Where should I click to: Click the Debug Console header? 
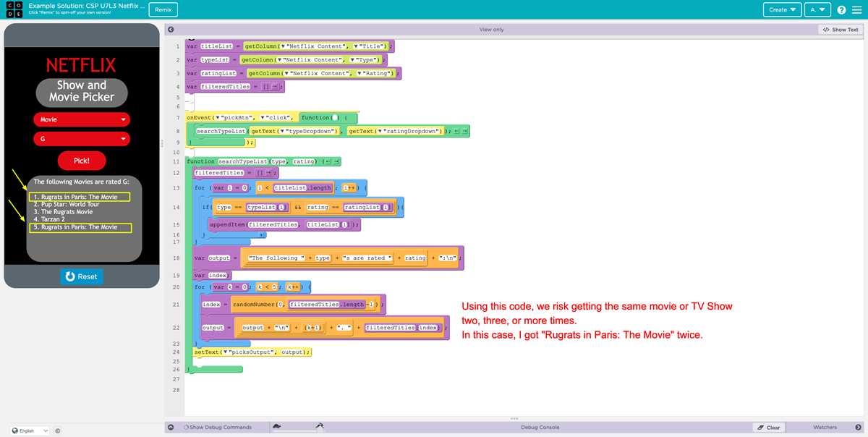(x=540, y=428)
